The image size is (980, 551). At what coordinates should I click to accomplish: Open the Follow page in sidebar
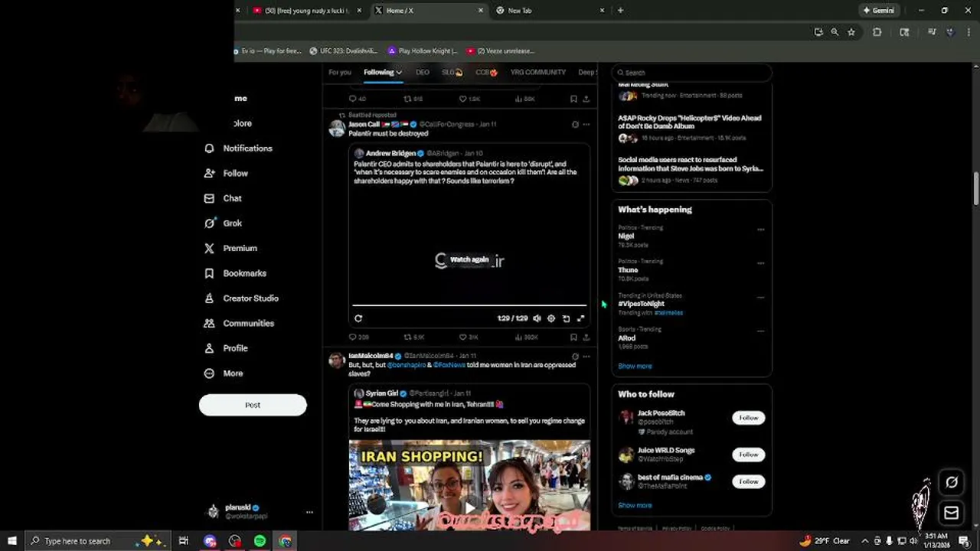(x=226, y=174)
